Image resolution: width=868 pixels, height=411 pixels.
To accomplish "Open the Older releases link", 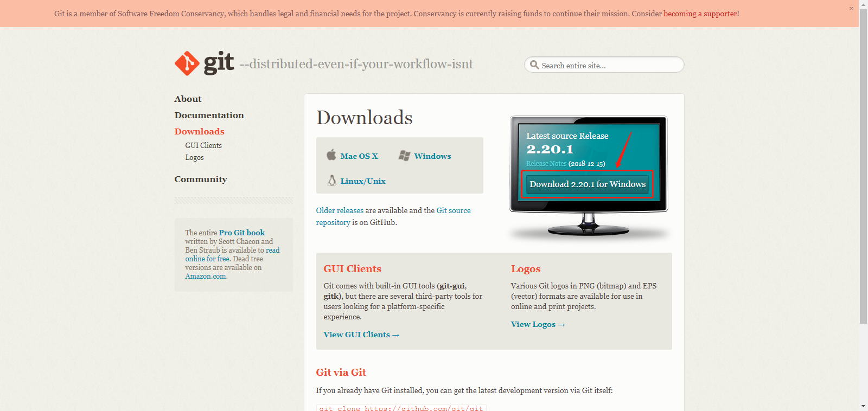I will [340, 210].
